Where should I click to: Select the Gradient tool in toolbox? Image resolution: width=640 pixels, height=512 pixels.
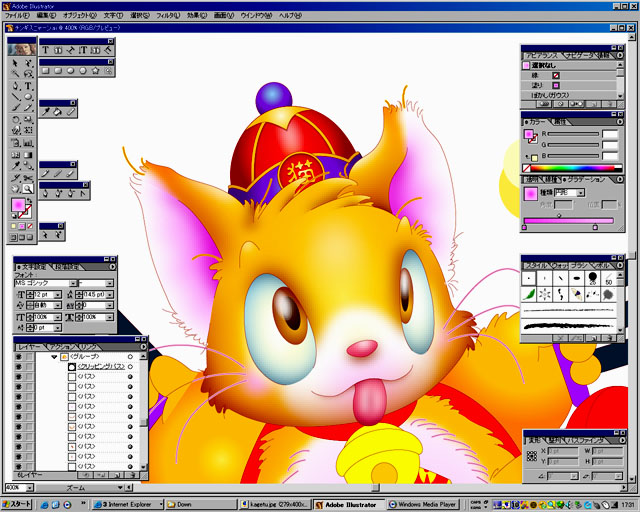tap(28, 155)
